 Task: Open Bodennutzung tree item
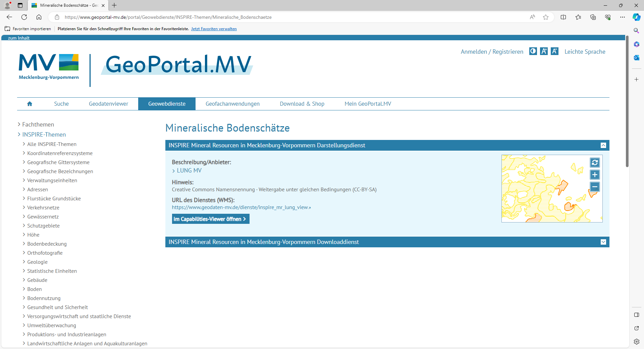44,298
